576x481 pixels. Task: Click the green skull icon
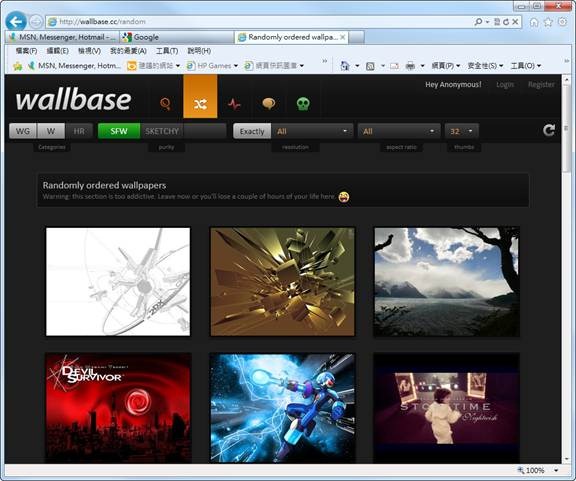click(303, 104)
